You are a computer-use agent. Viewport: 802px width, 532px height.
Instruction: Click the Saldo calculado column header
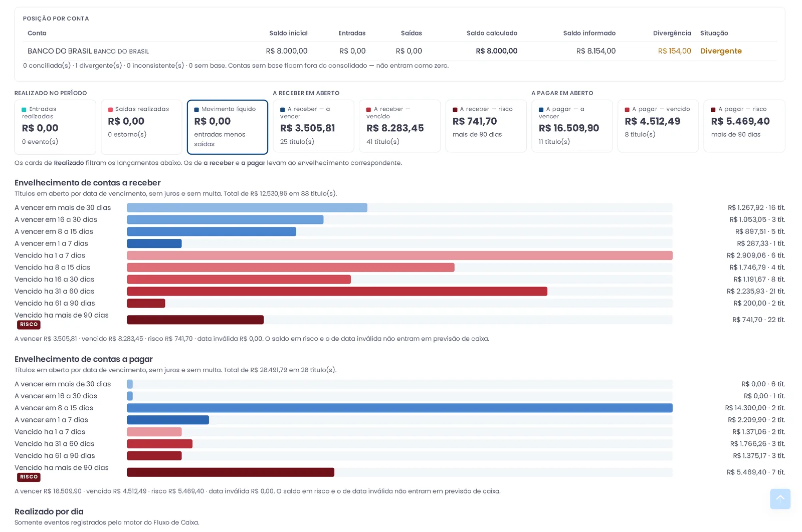(492, 33)
